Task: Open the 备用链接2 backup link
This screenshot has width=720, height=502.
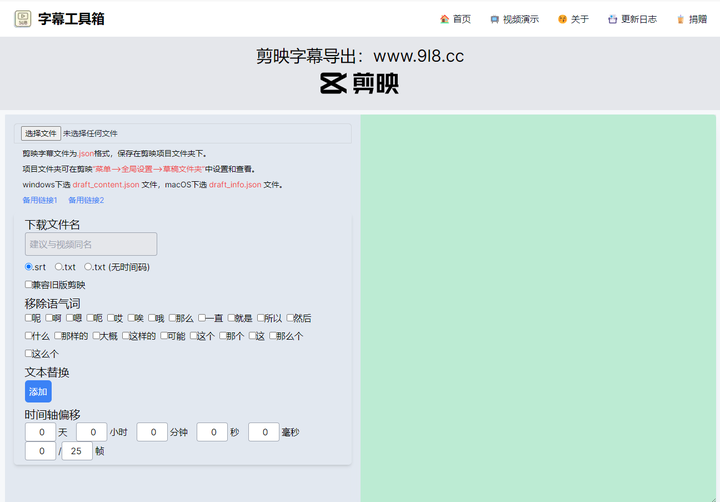Action: coord(86,200)
